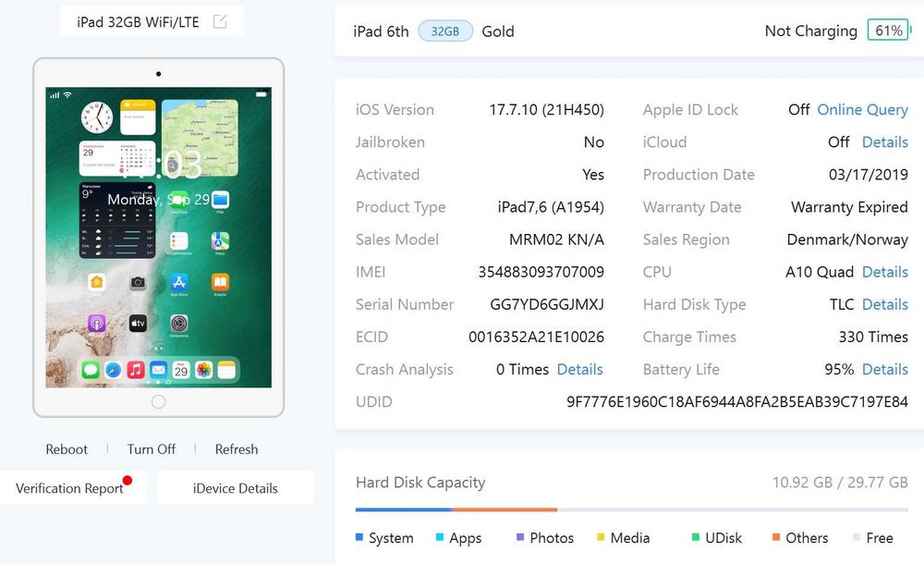Click Turn Off button
This screenshot has width=924, height=564.
(152, 449)
